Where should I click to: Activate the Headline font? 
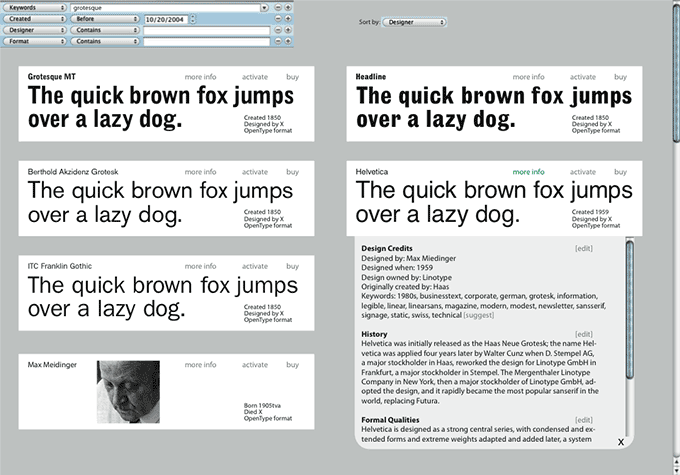pyautogui.click(x=582, y=77)
